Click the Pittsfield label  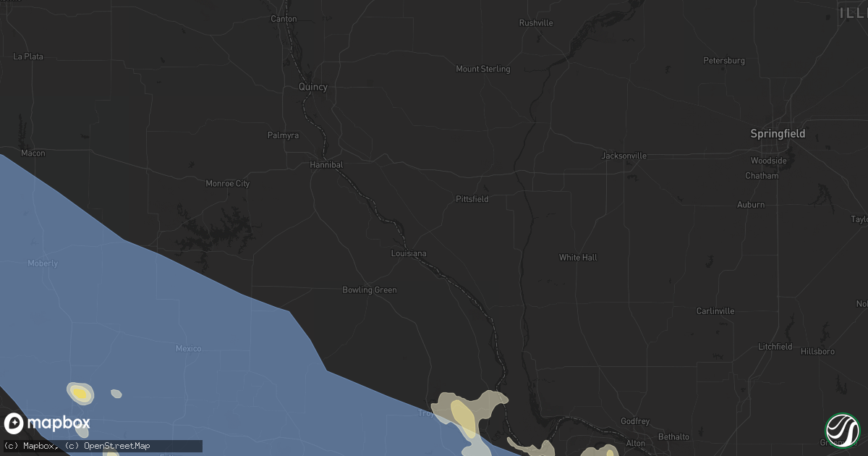[x=472, y=199]
